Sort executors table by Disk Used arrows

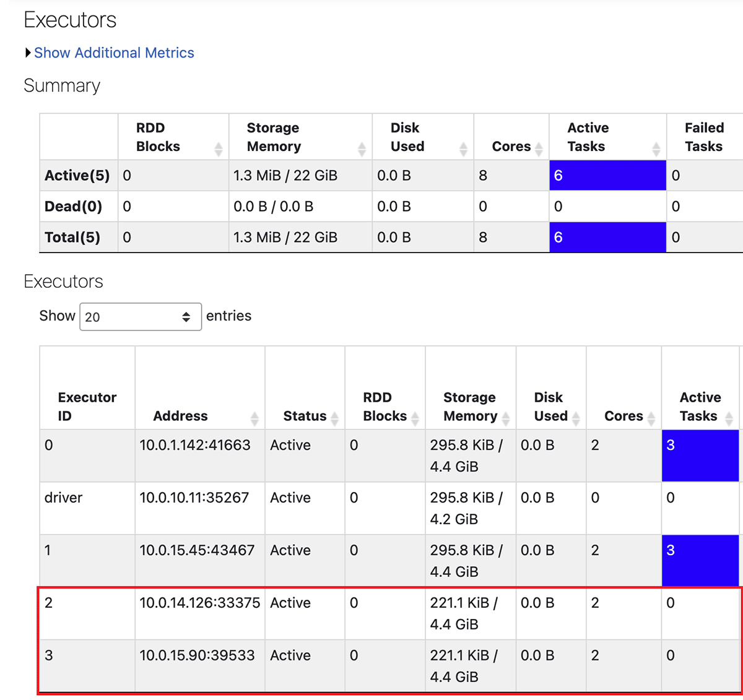[x=576, y=418]
